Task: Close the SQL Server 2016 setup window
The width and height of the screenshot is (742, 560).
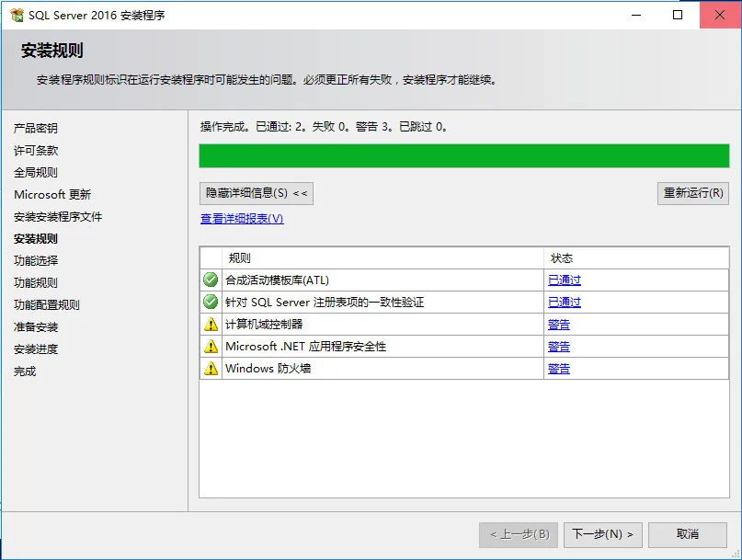Action: point(720,15)
